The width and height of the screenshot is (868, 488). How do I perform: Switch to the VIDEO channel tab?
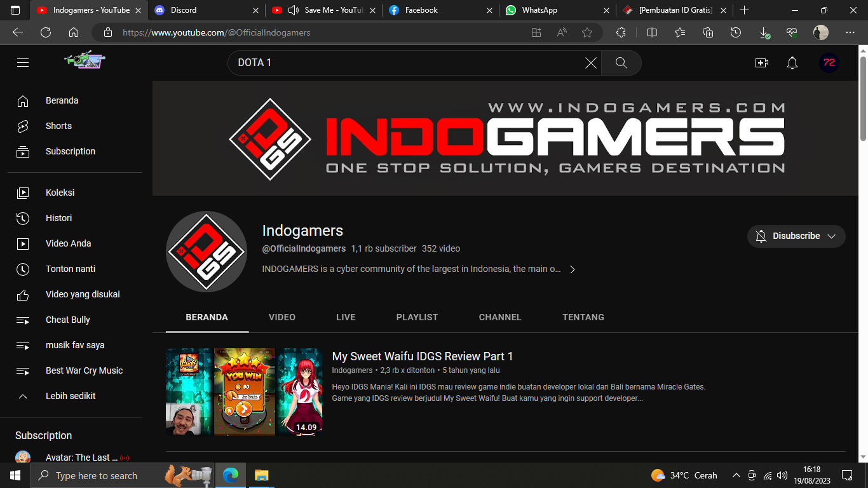[x=282, y=317]
